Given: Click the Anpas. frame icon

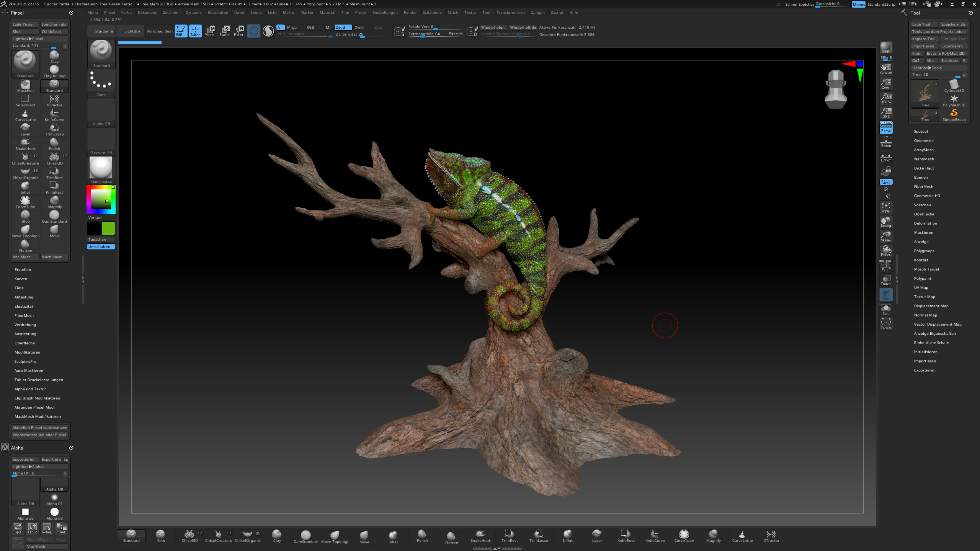Looking at the screenshot, I should pos(886,208).
